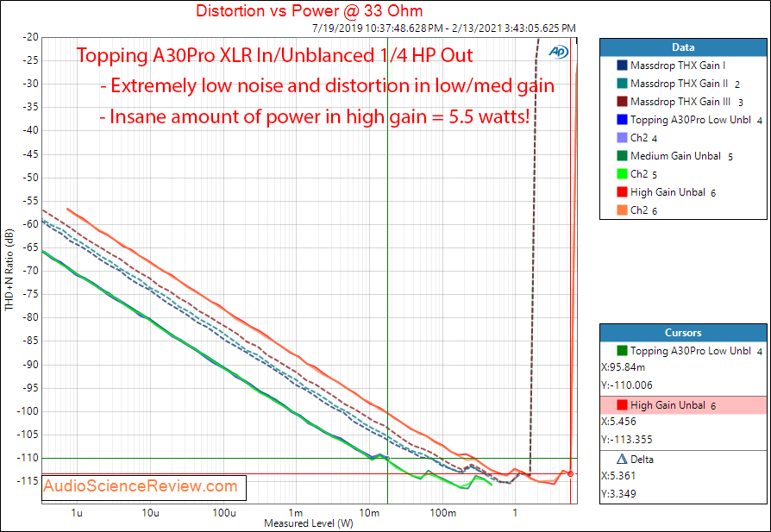This screenshot has width=771, height=532.
Task: Select the Delta triangle icon in Cursors
Action: pyautogui.click(x=622, y=460)
